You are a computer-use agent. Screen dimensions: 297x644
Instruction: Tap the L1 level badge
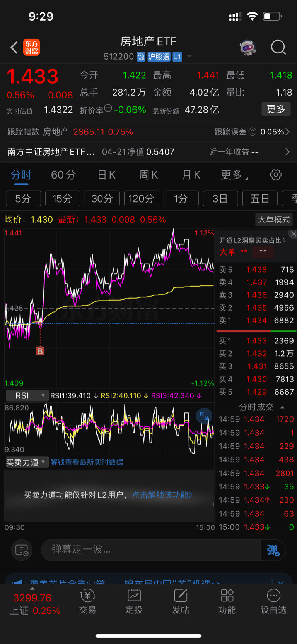177,57
